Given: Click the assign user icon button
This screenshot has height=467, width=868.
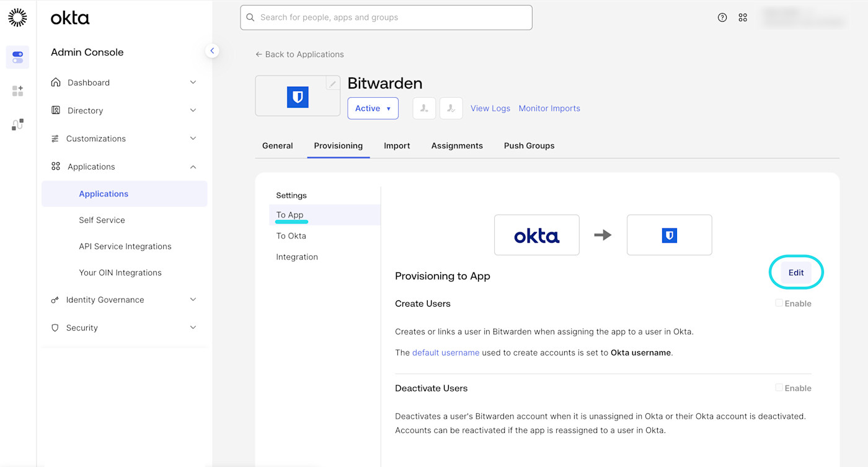Looking at the screenshot, I should (x=424, y=108).
